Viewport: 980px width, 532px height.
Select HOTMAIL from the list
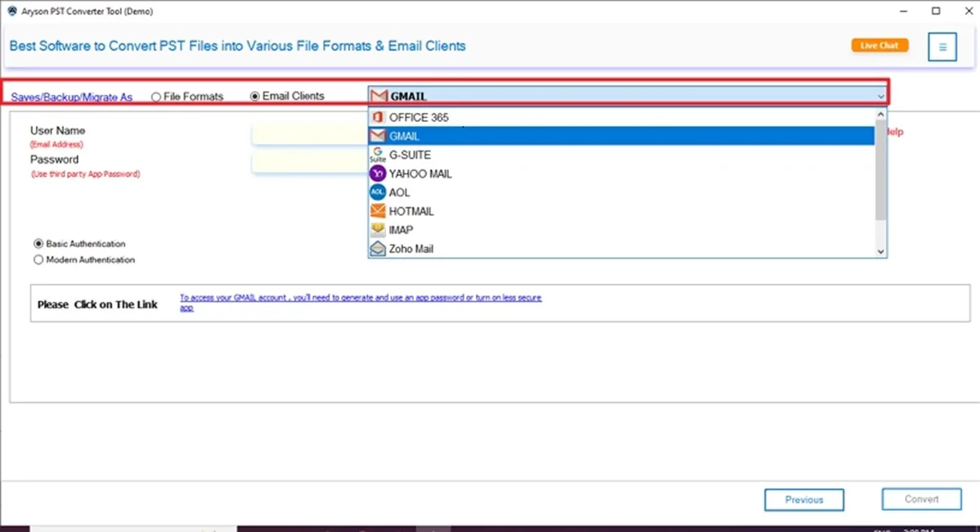621,210
